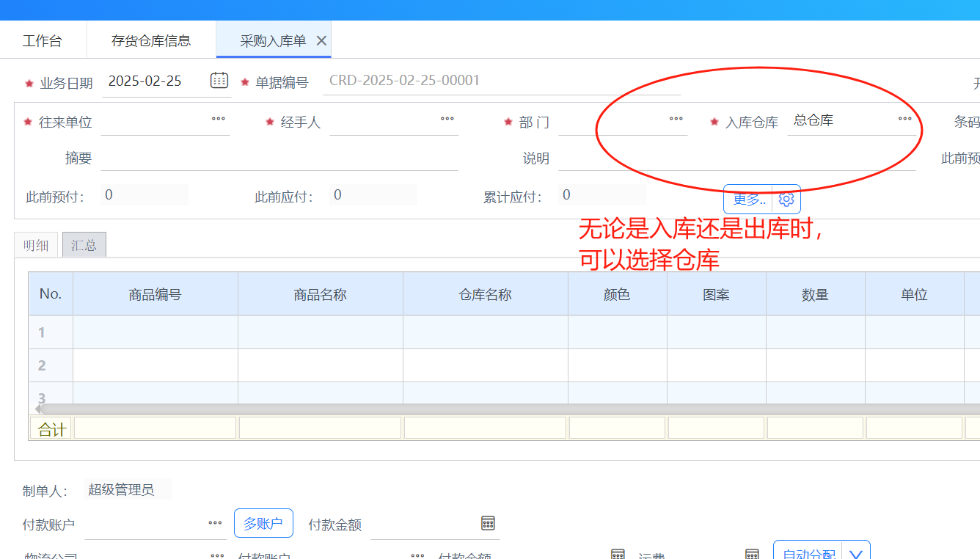Select the 明细 tab
The image size is (980, 559).
[x=36, y=245]
